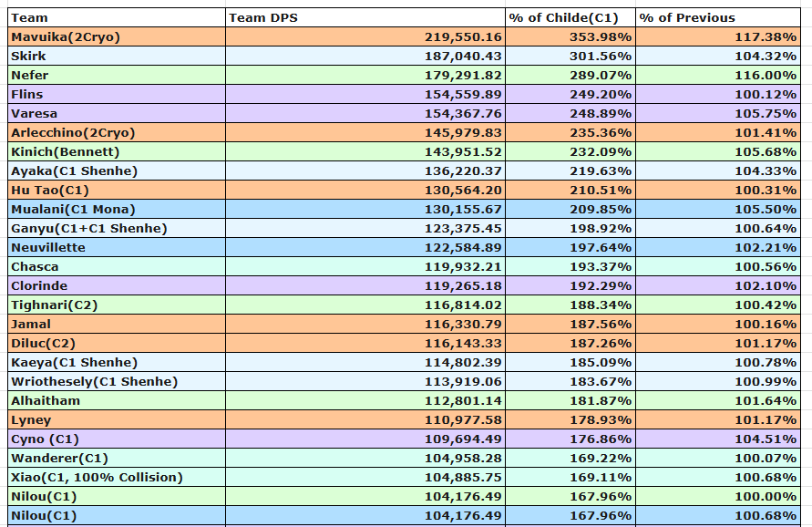Click the Ayaka(C1 Shenhe) cell
This screenshot has height=527, width=812.
[x=117, y=171]
